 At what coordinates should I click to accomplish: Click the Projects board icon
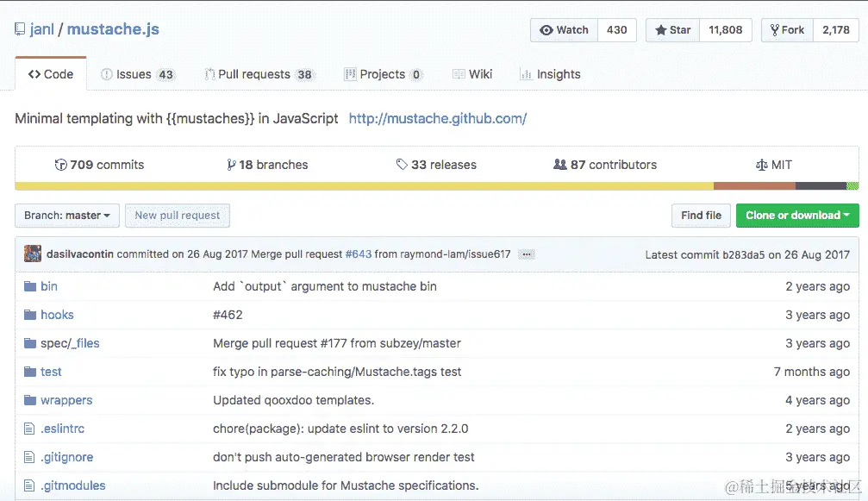[x=350, y=74]
